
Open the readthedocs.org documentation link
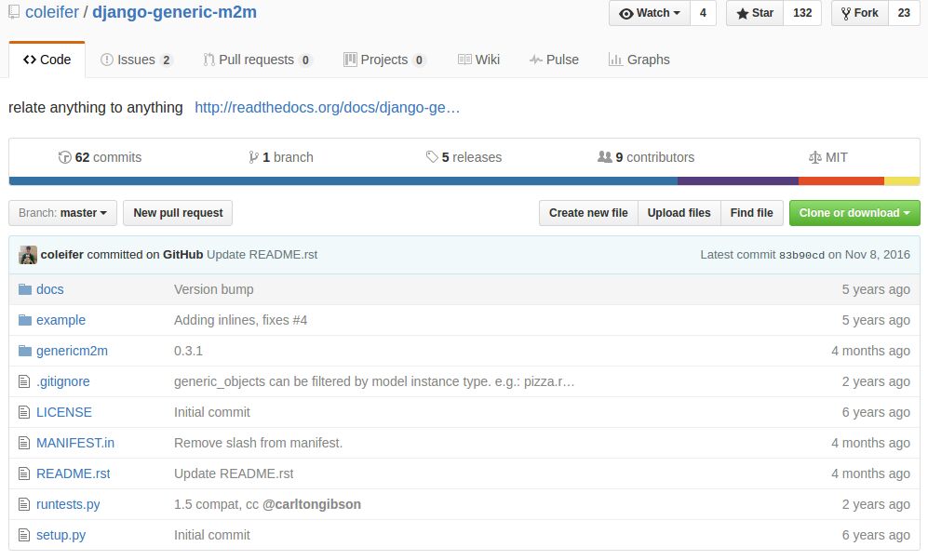(x=328, y=108)
